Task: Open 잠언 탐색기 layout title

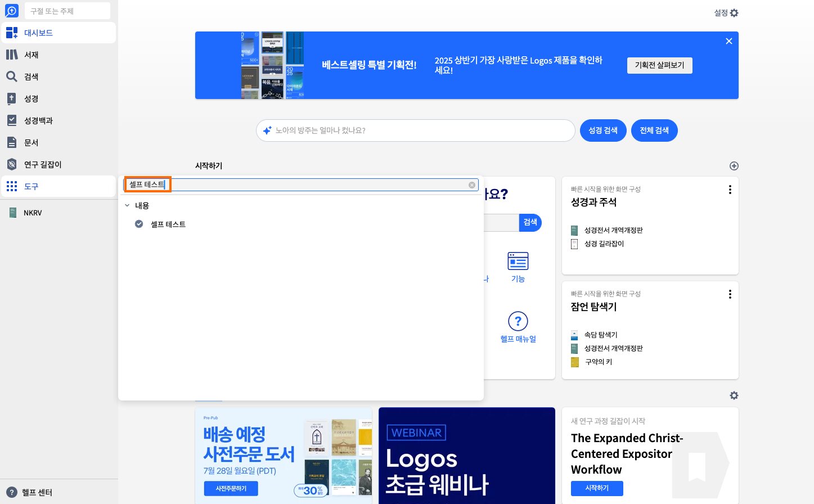Action: 594,307
